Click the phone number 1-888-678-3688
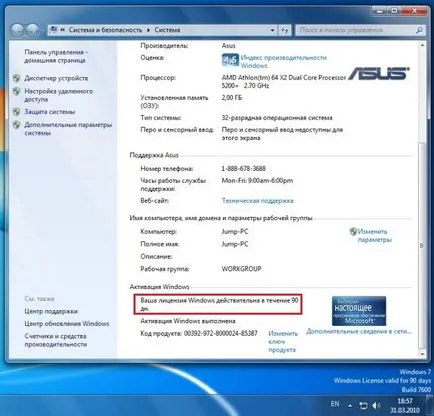 coord(244,168)
